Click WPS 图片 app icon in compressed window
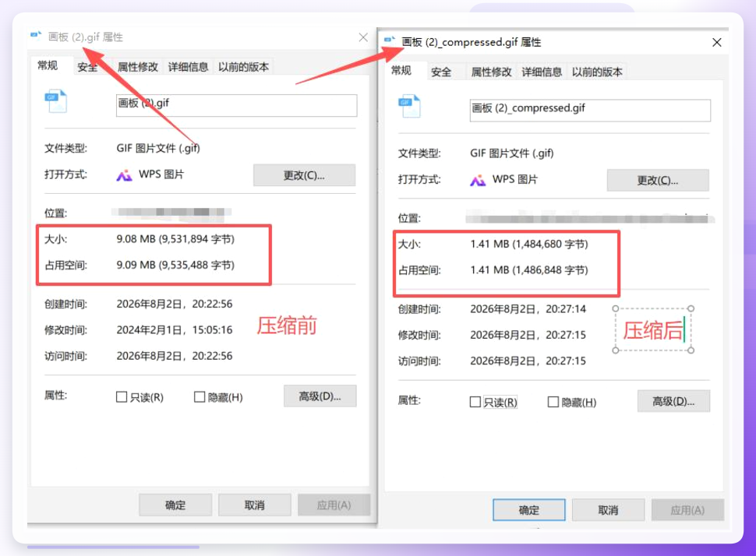This screenshot has width=756, height=556. [478, 181]
